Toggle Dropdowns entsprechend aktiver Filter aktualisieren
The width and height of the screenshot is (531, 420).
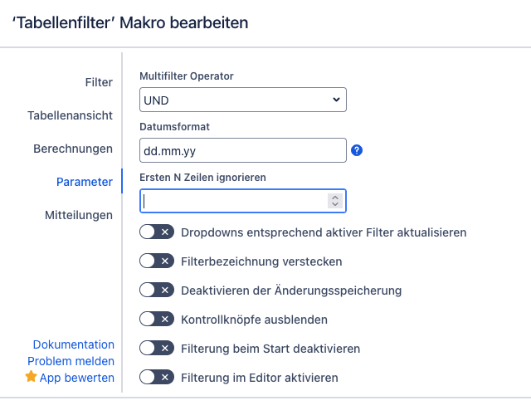pyautogui.click(x=156, y=232)
